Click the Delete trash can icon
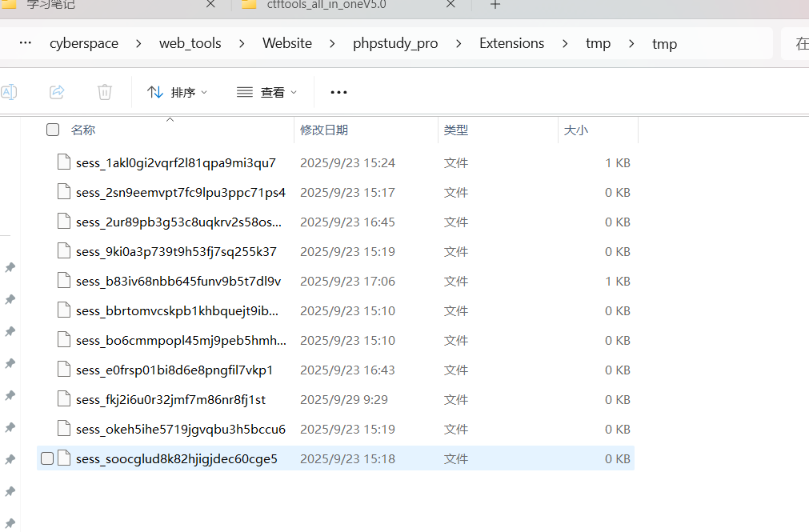 (105, 92)
